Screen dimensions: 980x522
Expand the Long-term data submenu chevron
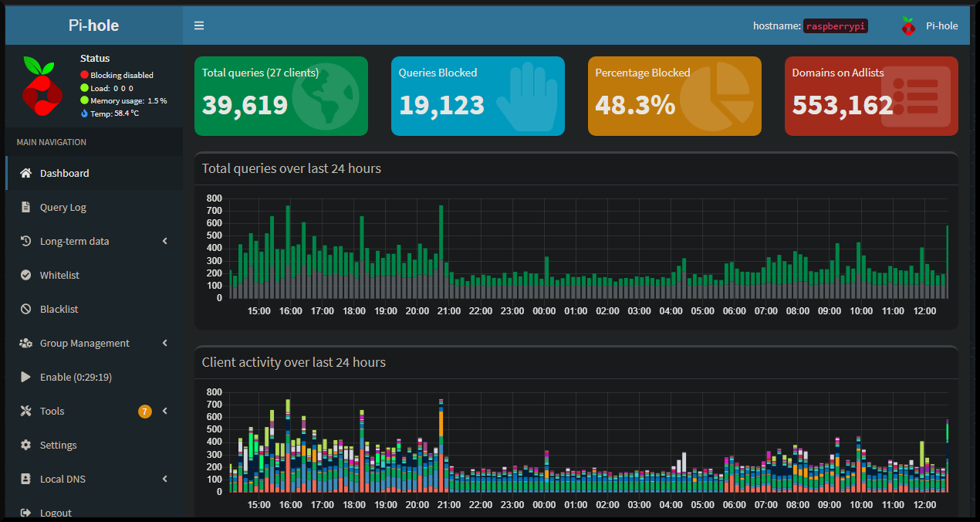[x=165, y=241]
